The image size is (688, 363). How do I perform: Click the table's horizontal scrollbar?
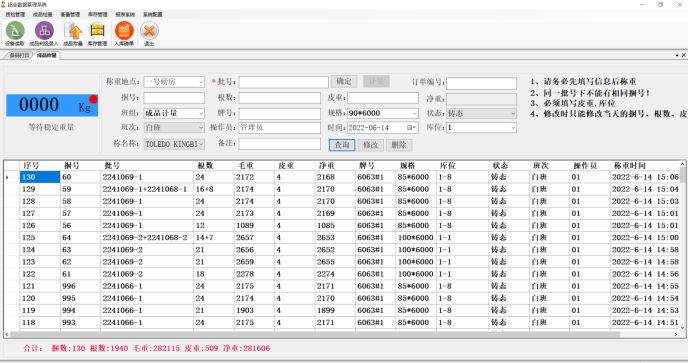click(315, 334)
